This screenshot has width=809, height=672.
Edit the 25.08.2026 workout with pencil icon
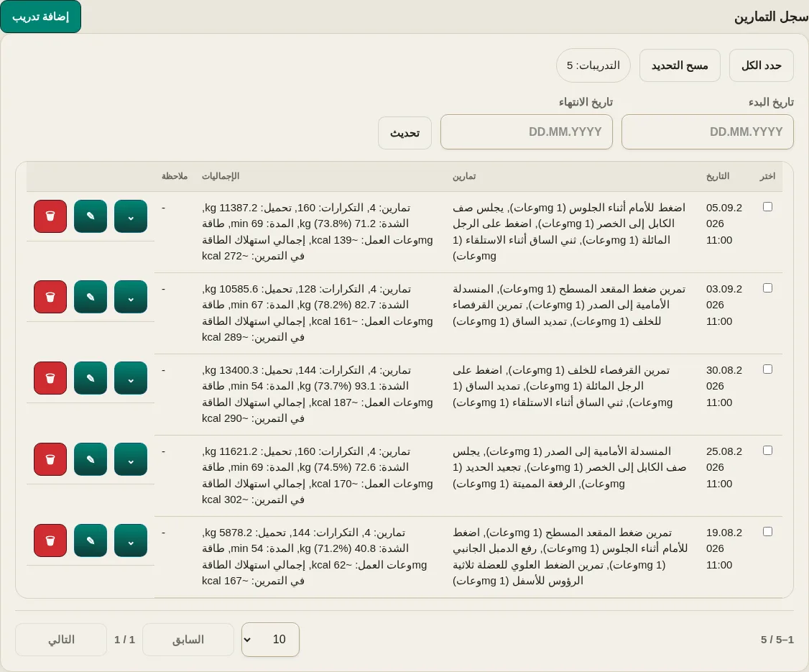[91, 459]
